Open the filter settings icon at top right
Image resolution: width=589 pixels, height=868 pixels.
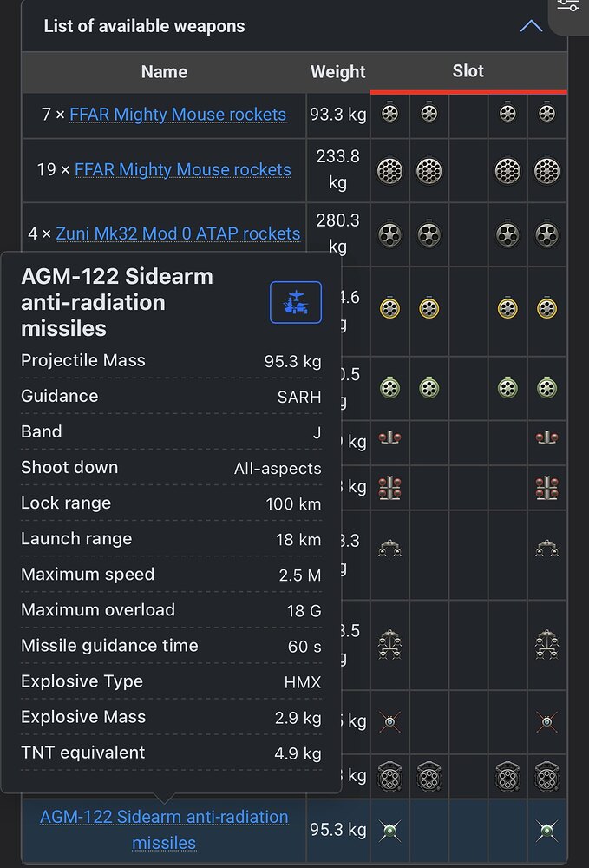(568, 5)
